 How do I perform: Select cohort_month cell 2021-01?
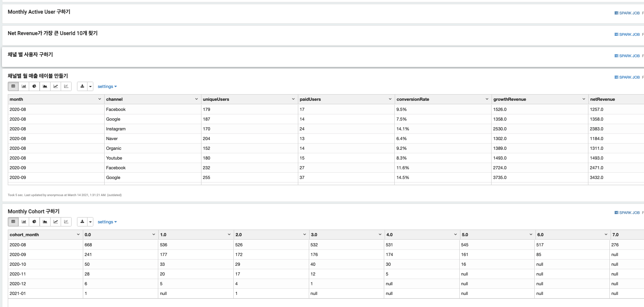(45, 293)
